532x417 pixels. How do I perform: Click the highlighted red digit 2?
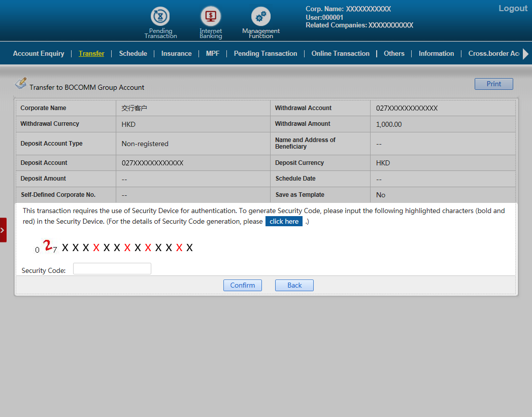click(48, 246)
